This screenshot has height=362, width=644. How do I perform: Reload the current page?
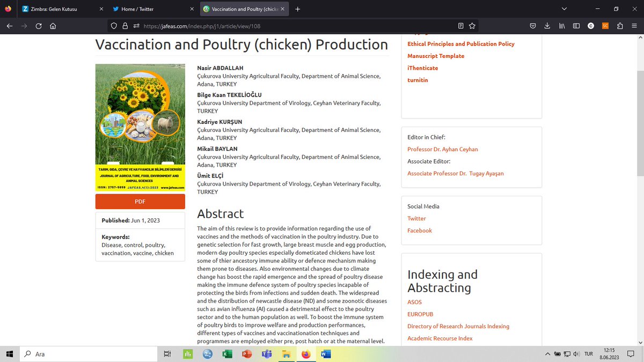[x=38, y=26]
